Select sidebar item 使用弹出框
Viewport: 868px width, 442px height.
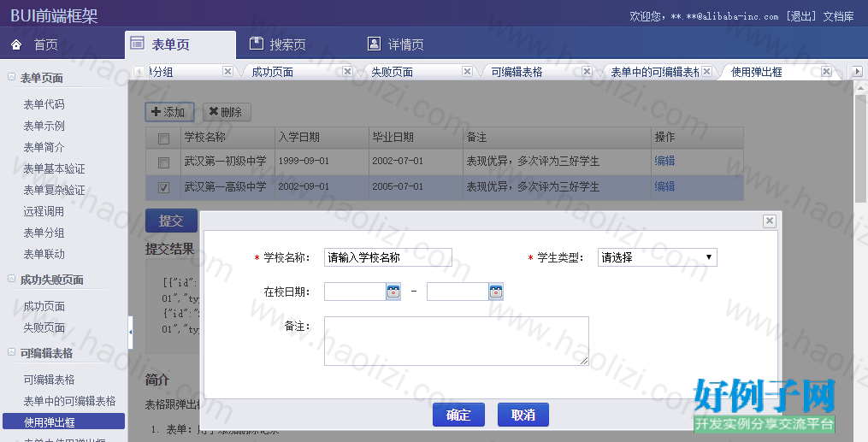[63, 421]
